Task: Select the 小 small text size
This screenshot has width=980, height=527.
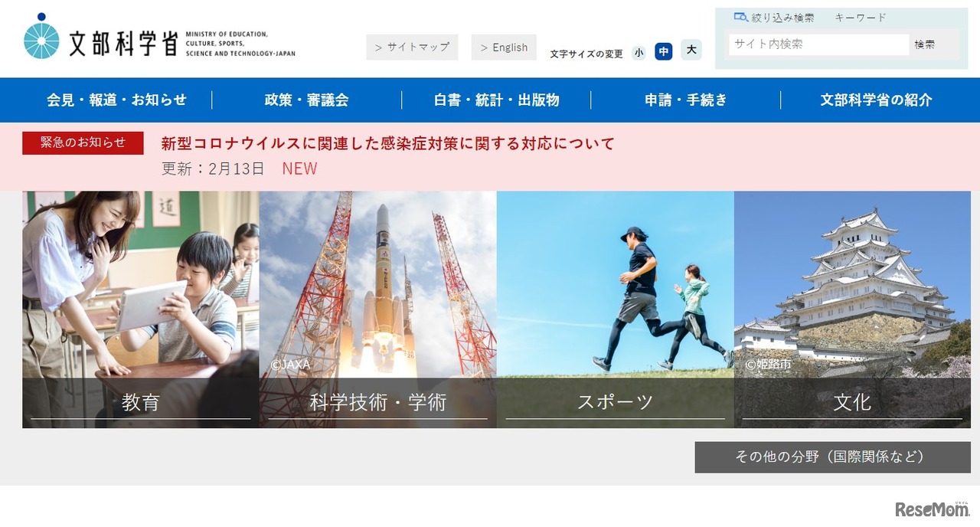Action: (639, 52)
